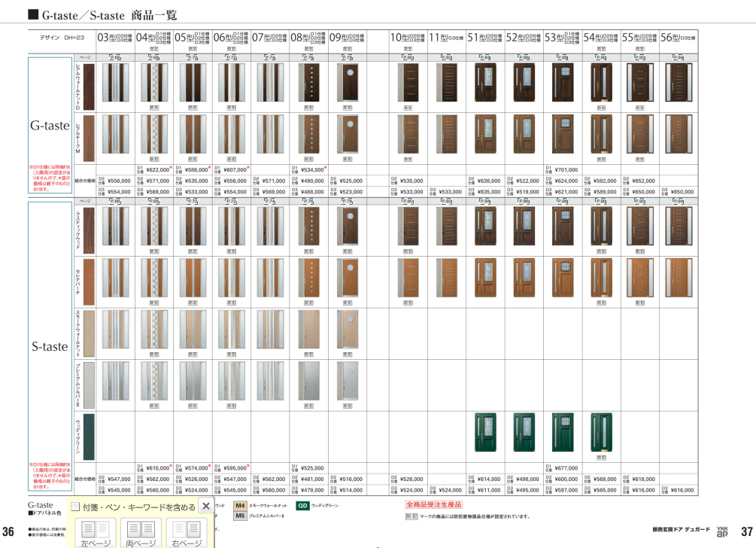Open page link P.66 in G-taste row
Viewport: 756px width, 548px height.
115,57
